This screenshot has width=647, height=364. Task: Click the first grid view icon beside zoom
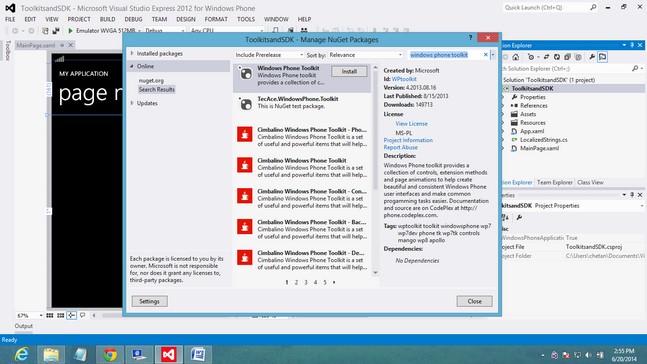50,315
